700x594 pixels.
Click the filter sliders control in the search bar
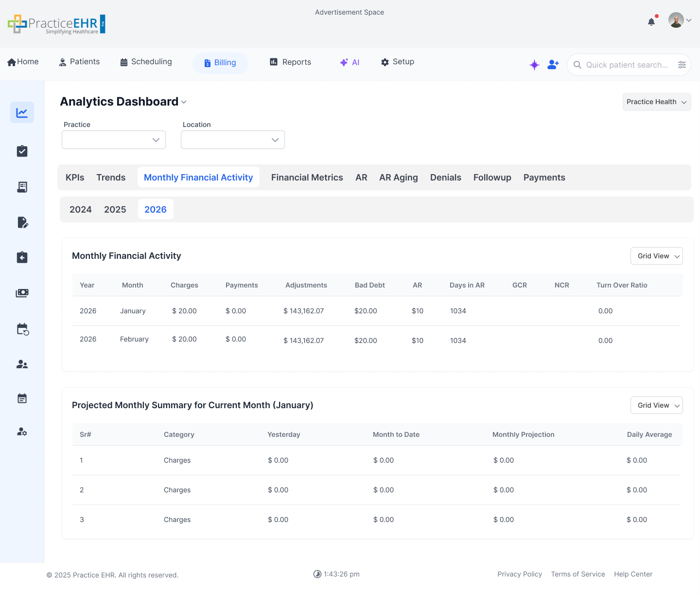coord(682,64)
